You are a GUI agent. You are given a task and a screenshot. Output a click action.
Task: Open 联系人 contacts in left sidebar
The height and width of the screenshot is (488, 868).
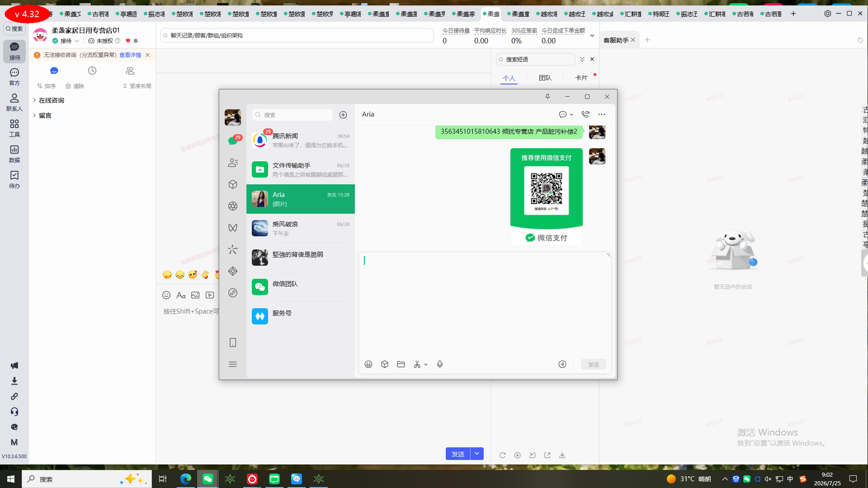click(x=14, y=103)
